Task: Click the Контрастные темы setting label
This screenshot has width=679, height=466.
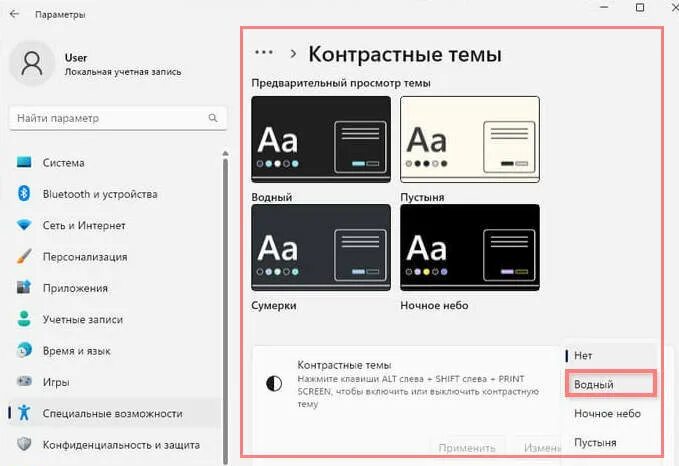Action: (344, 365)
